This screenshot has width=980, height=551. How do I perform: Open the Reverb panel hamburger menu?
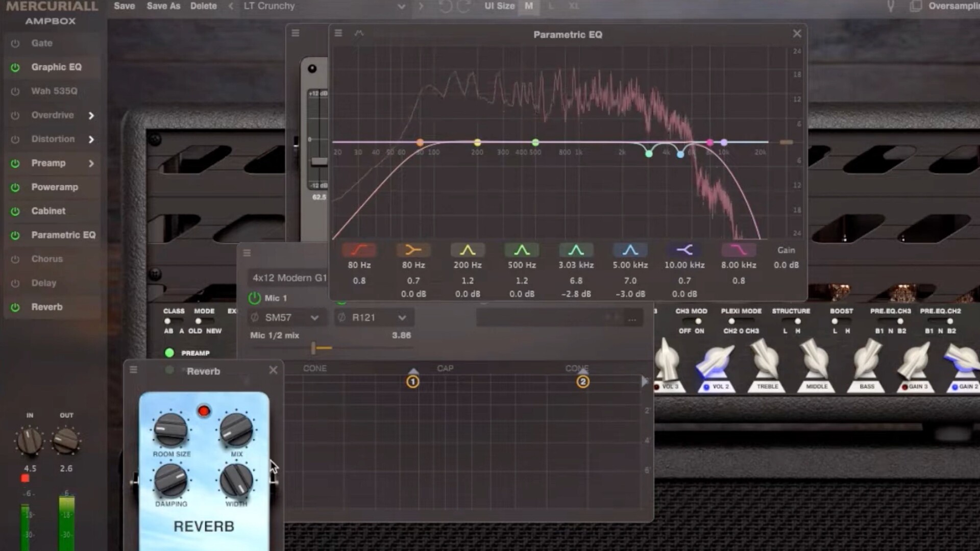tap(133, 369)
